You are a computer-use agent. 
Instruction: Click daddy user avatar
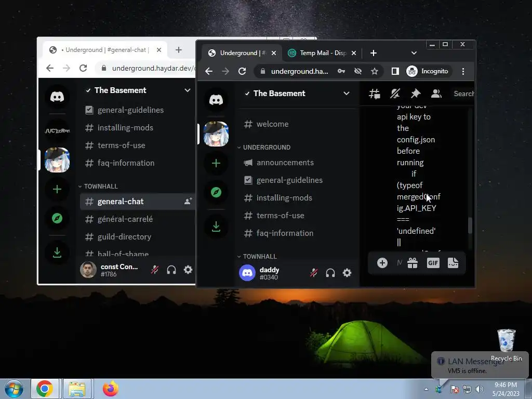pos(247,273)
